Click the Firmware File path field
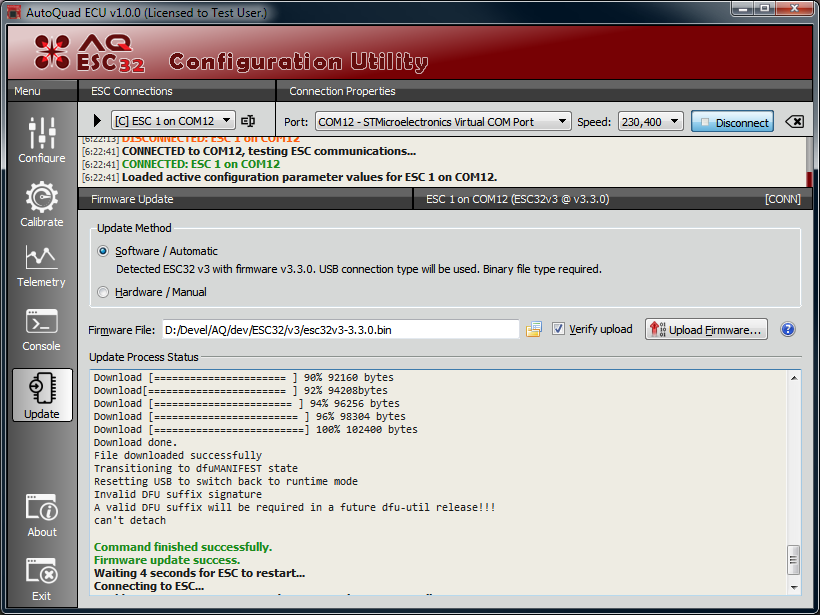Screen dimensions: 820x615 pos(340,329)
